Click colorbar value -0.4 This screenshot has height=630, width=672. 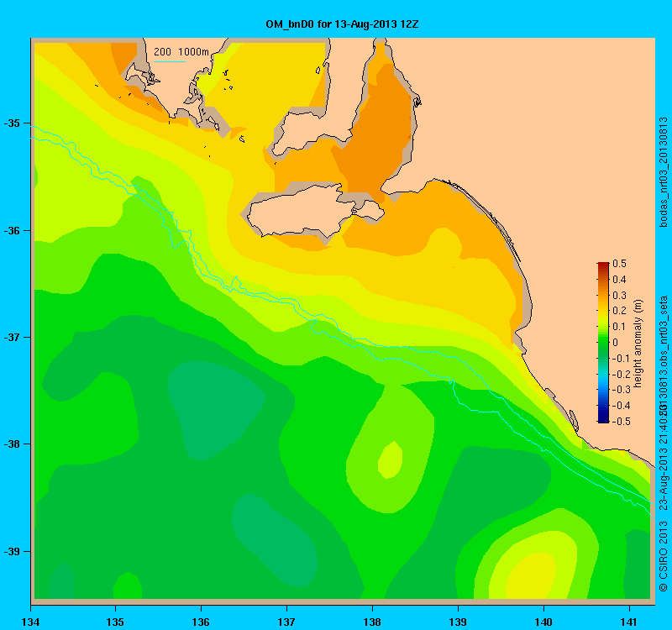pyautogui.click(x=621, y=406)
